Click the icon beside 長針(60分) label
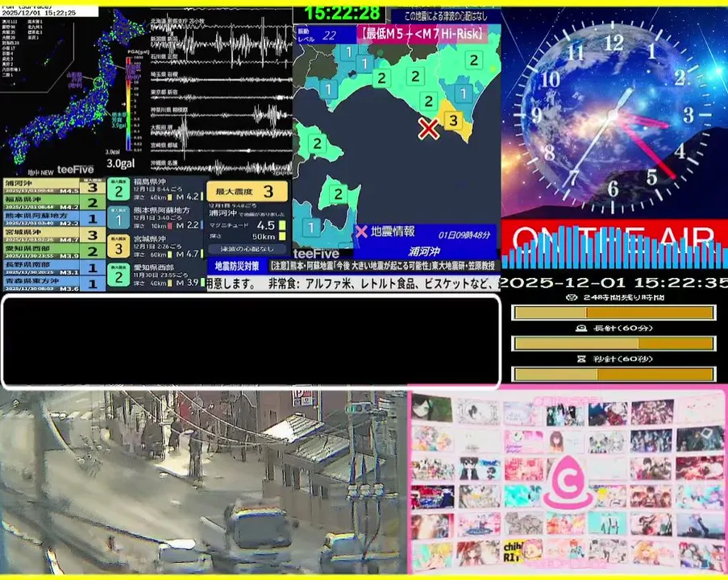This screenshot has width=728, height=580. 580,328
